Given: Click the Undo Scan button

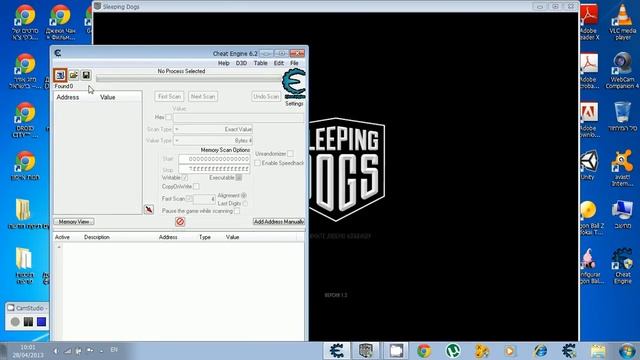Looking at the screenshot, I should [266, 97].
